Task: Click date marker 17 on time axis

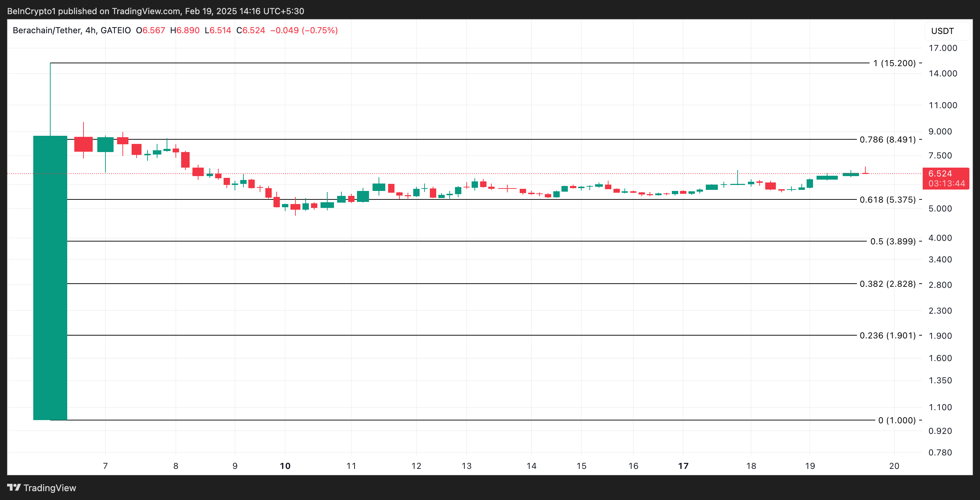Action: [x=683, y=466]
